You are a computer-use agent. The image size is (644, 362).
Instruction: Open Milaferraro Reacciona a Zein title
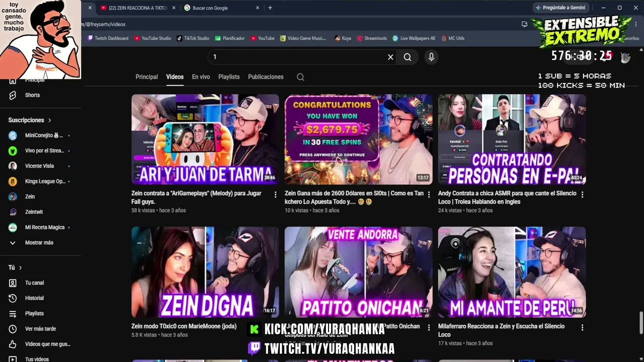(x=501, y=330)
